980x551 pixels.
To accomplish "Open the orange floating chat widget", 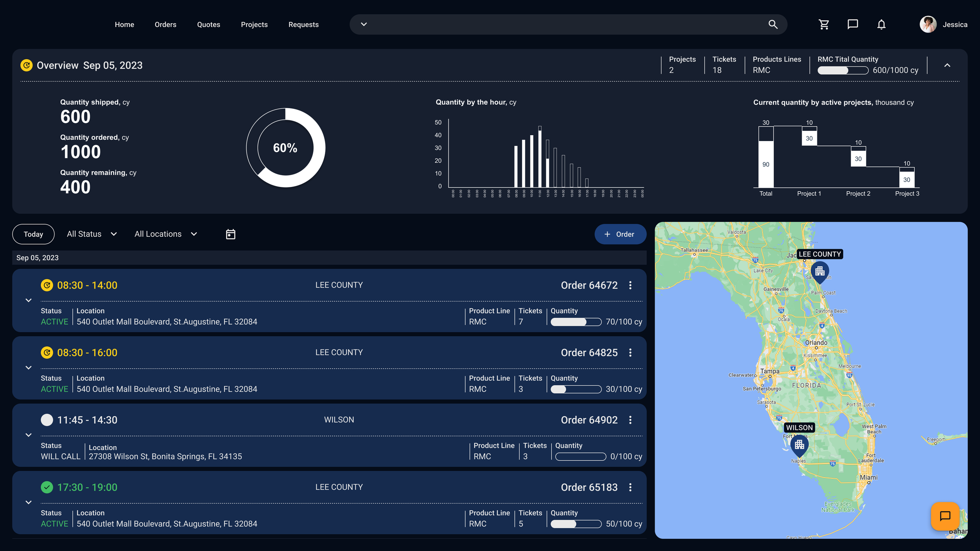I will click(945, 516).
